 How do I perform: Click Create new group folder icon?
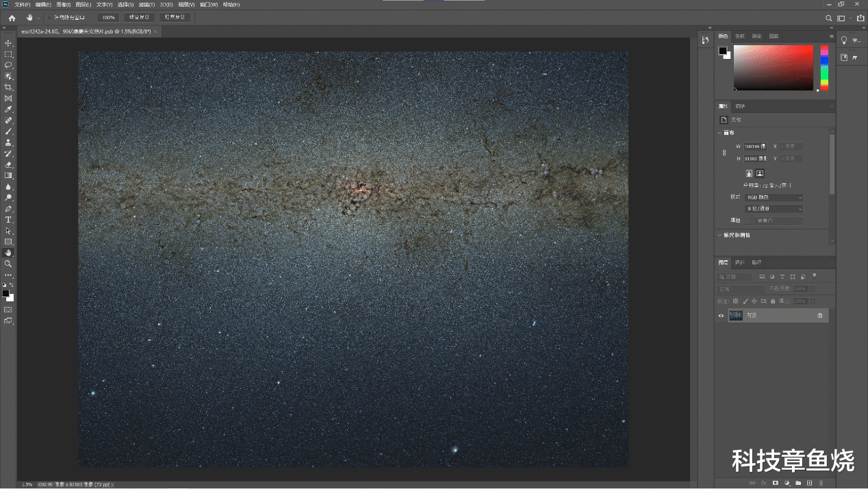tap(798, 483)
